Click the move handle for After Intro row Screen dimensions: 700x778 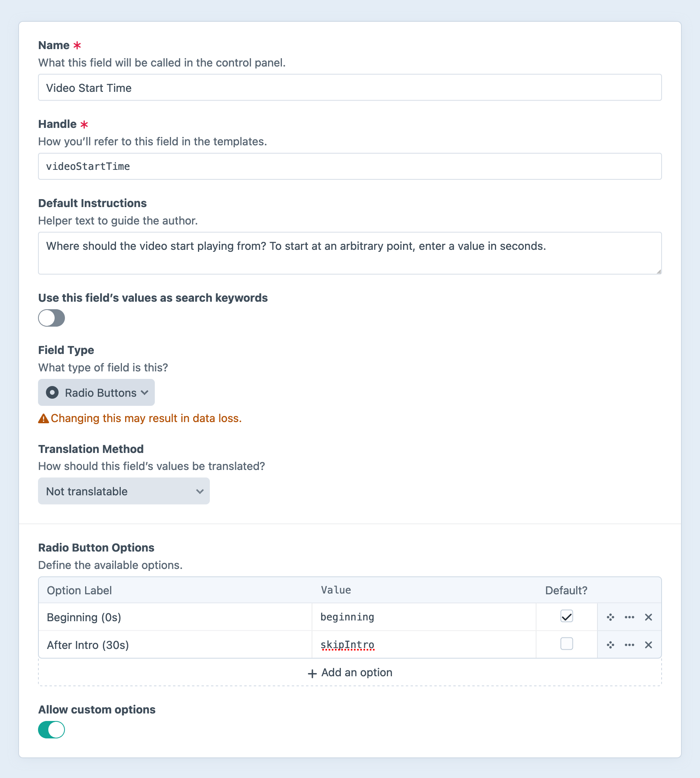coord(610,645)
